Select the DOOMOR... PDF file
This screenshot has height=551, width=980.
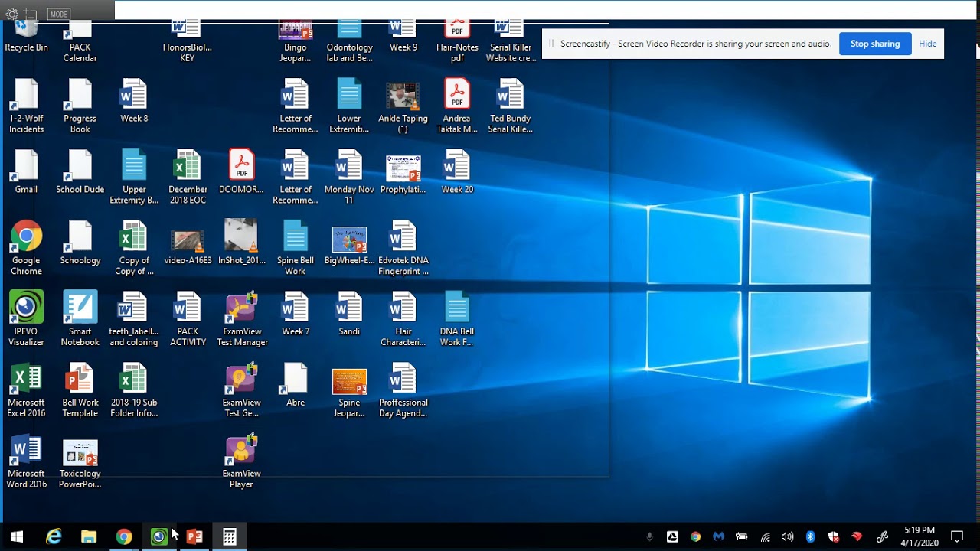coord(241,172)
